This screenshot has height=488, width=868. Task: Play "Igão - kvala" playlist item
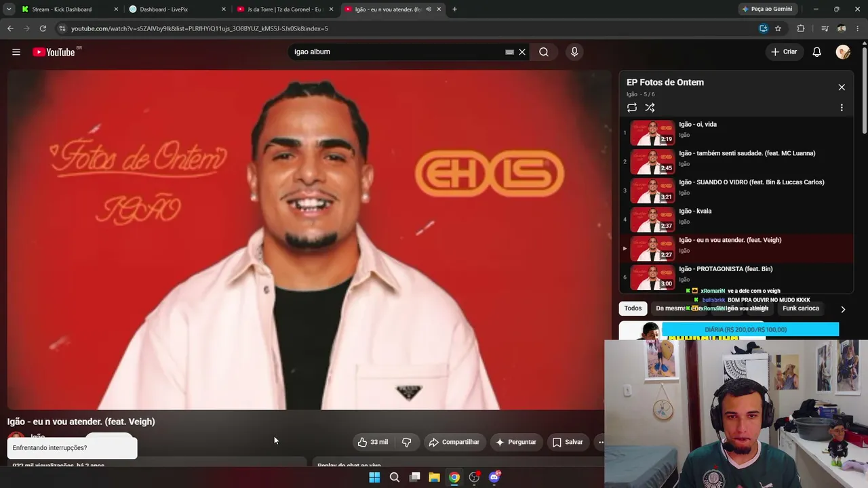click(x=736, y=220)
